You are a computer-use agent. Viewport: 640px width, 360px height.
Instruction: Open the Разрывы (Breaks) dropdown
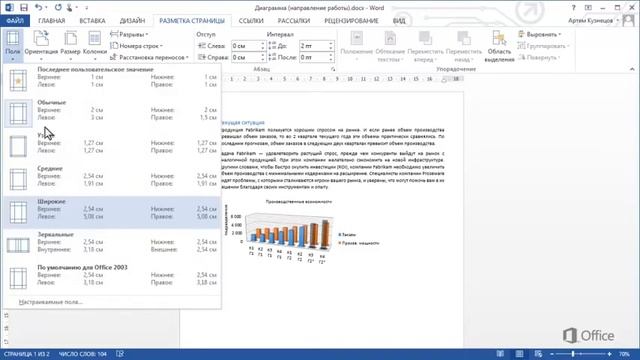click(129, 34)
